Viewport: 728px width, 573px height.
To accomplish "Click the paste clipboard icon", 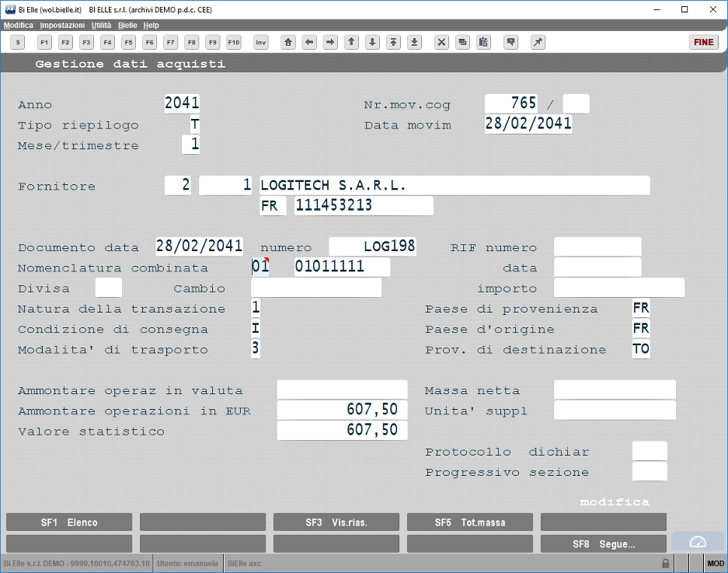I will (483, 42).
